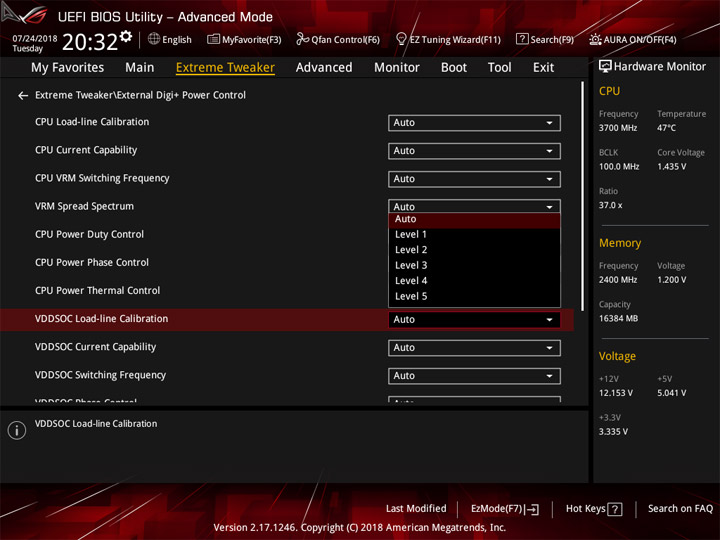The width and height of the screenshot is (720, 540).
Task: Select Level 2 option
Action: (474, 250)
